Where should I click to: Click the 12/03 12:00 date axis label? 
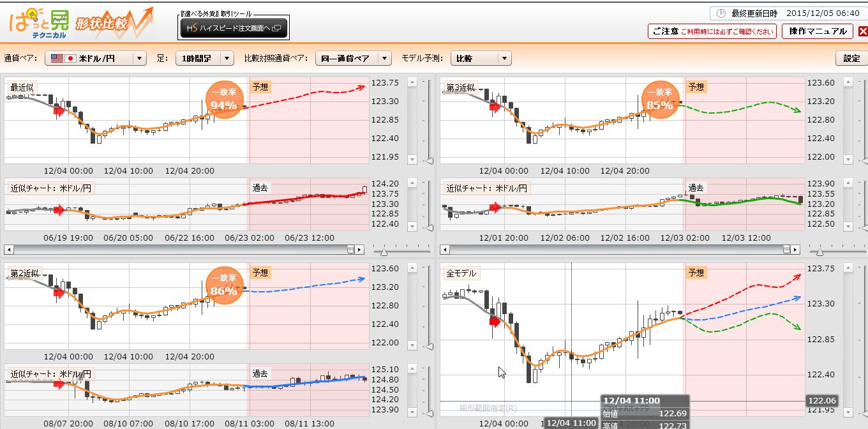pos(745,237)
